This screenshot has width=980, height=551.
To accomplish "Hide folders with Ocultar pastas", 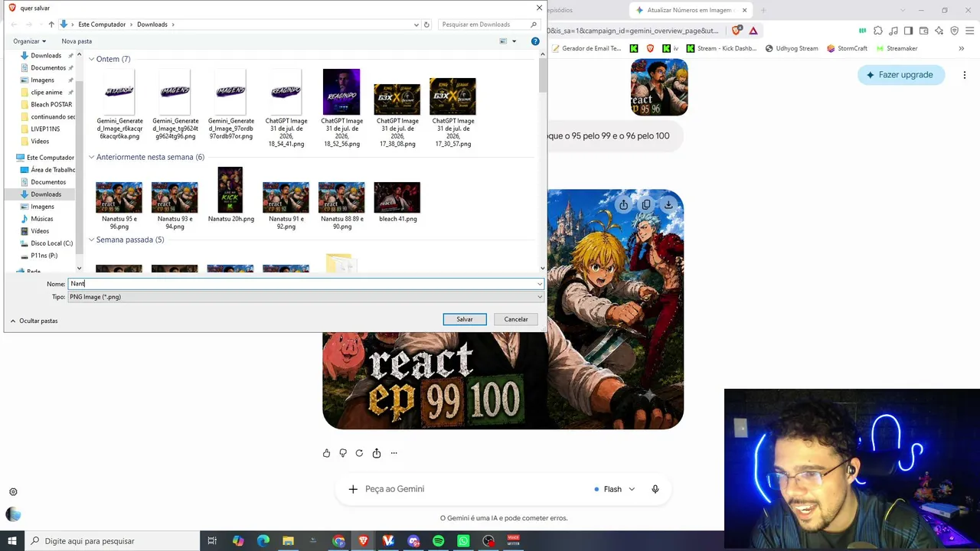I will (34, 321).
